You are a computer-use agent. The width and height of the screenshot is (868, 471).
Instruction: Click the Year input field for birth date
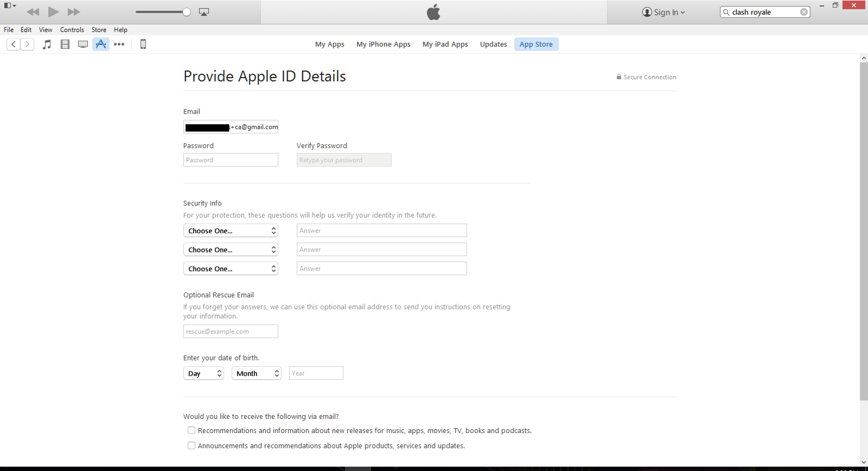(316, 373)
